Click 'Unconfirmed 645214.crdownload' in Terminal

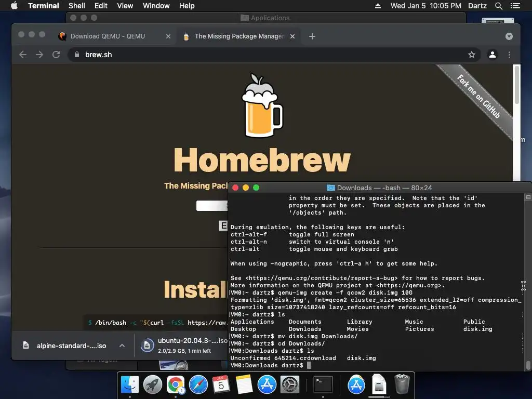(x=283, y=358)
